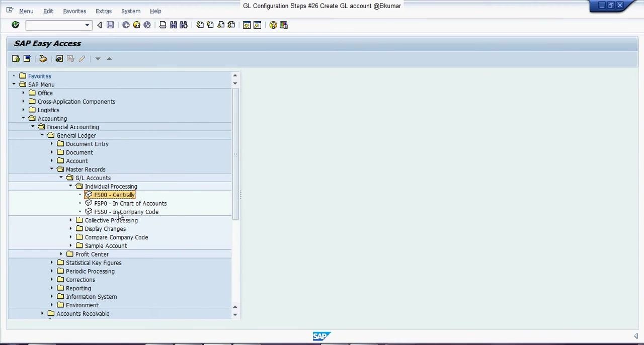Viewport: 644px width, 345px height.
Task: Click the Save diskette icon
Action: 110,25
